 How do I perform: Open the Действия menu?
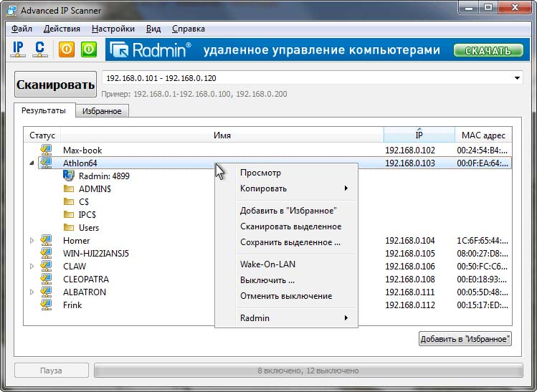62,29
